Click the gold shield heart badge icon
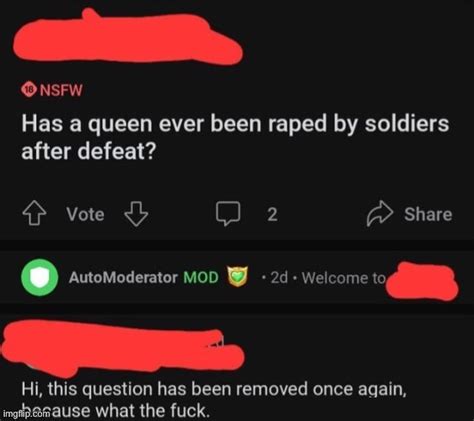The width and height of the screenshot is (474, 421). point(237,277)
